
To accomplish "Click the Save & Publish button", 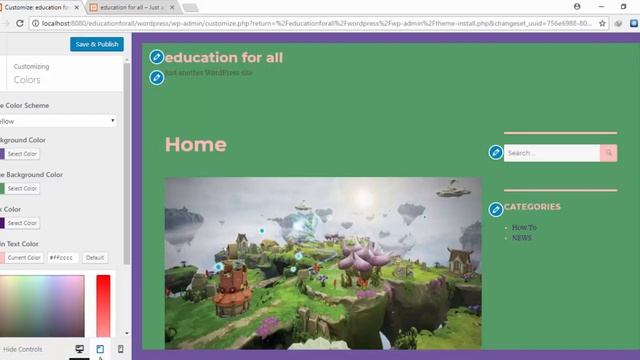I will tap(97, 44).
